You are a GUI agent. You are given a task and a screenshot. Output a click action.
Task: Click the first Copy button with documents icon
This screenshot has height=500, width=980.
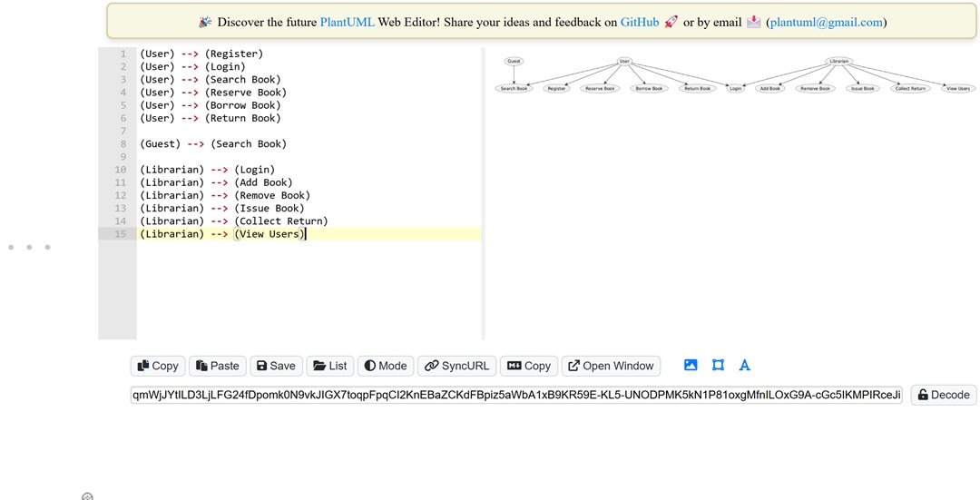(158, 366)
